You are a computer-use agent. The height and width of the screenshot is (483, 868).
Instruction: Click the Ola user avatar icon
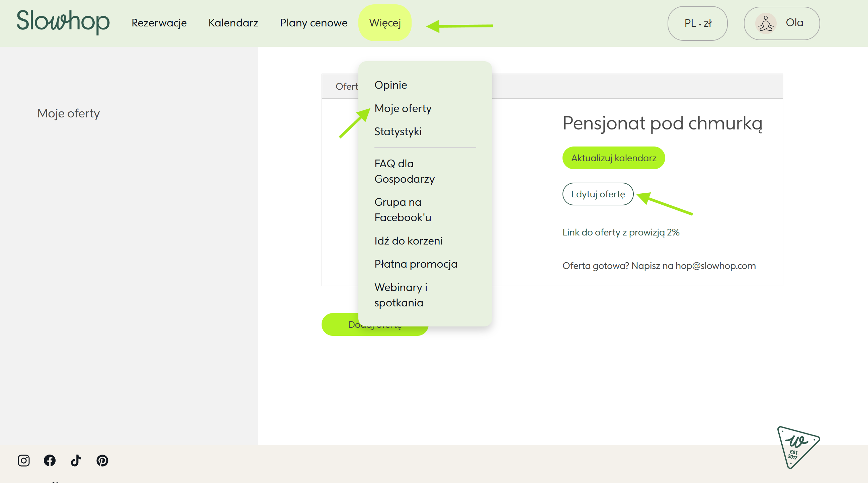coord(766,23)
